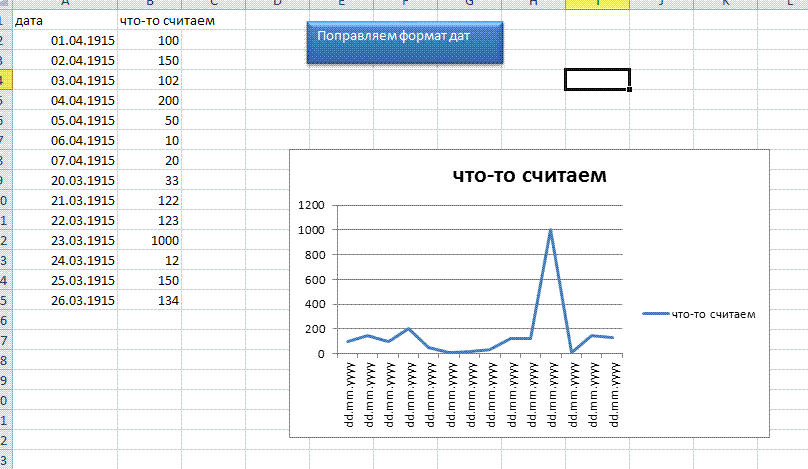Click the chart line peak at 1000
The height and width of the screenshot is (469, 808).
tap(550, 230)
